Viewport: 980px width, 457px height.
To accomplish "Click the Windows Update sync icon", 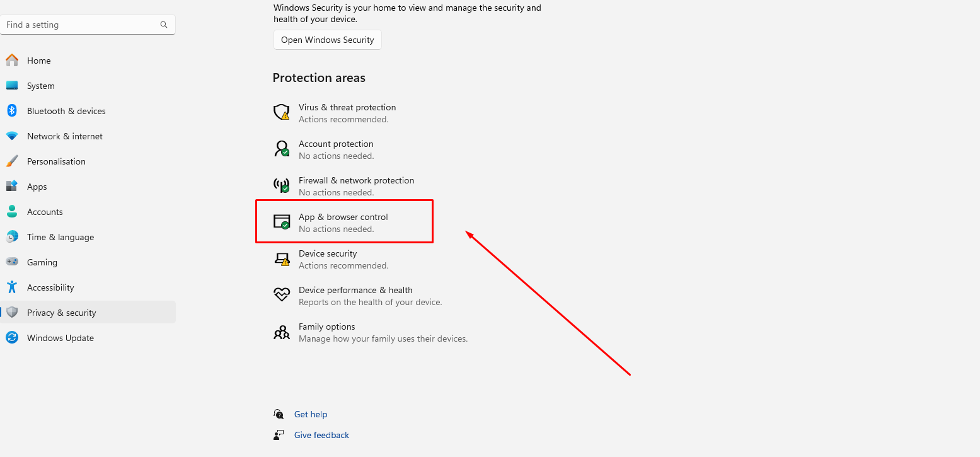I will pyautogui.click(x=11, y=338).
